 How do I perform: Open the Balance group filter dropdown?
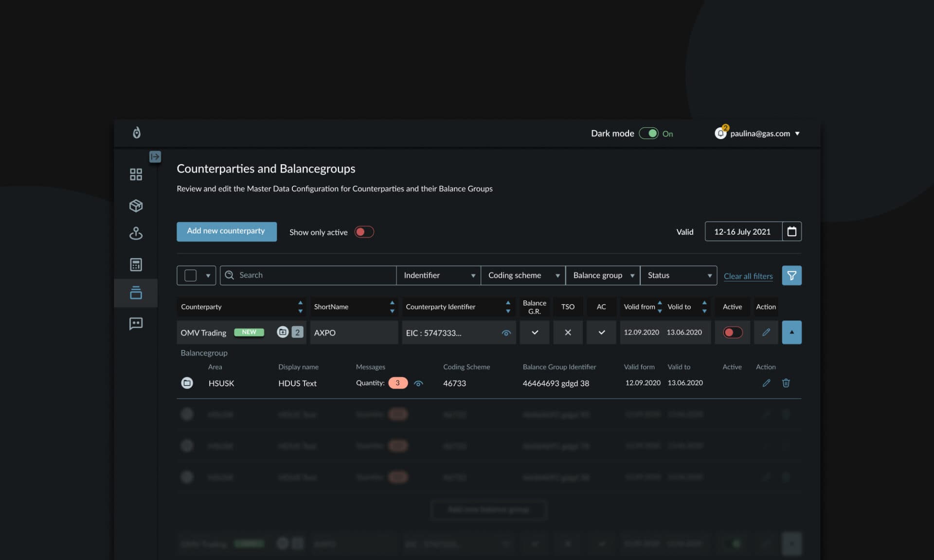click(603, 275)
